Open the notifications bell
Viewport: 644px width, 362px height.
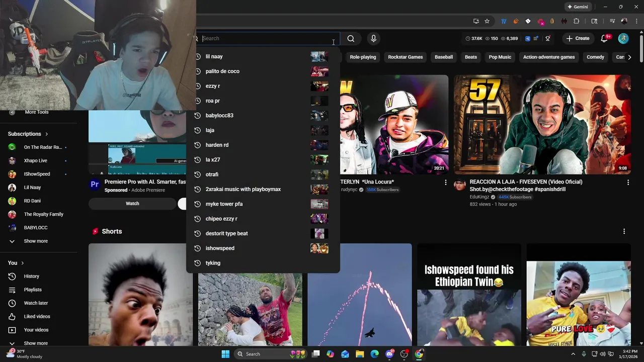coord(605,38)
